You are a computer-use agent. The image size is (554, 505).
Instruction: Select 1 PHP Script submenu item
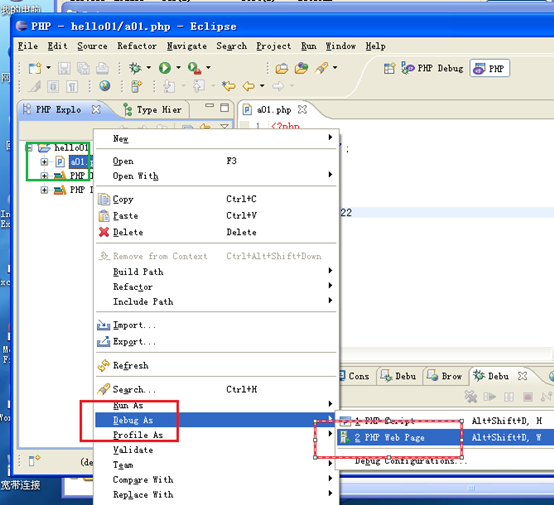[x=445, y=421]
